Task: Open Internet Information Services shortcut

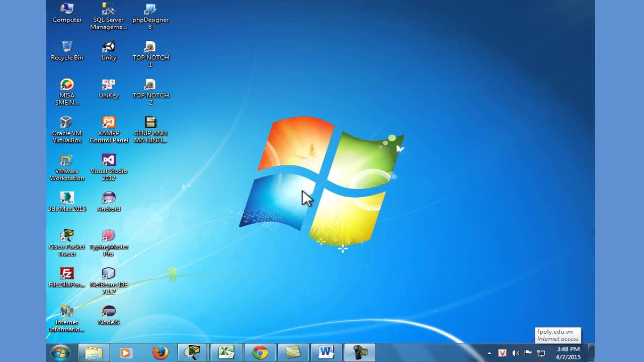Action: click(67, 319)
